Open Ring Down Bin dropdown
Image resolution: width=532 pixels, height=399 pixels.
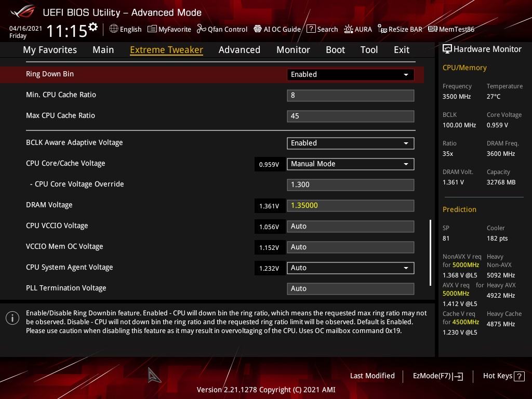pos(350,75)
